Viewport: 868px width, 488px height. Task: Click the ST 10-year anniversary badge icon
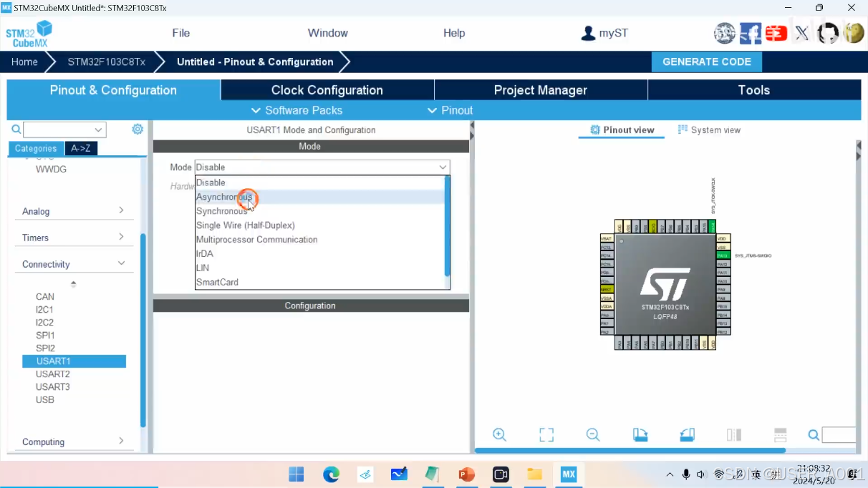725,33
